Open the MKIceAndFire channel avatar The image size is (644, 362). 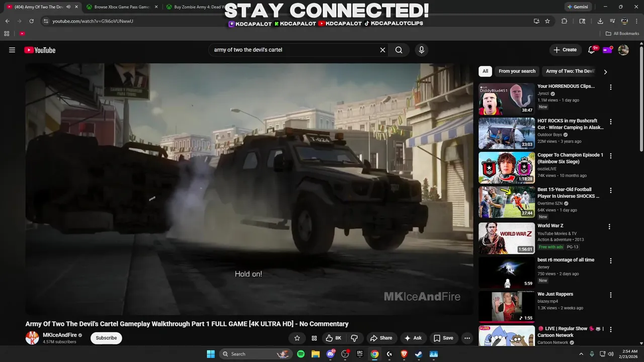coord(32,338)
